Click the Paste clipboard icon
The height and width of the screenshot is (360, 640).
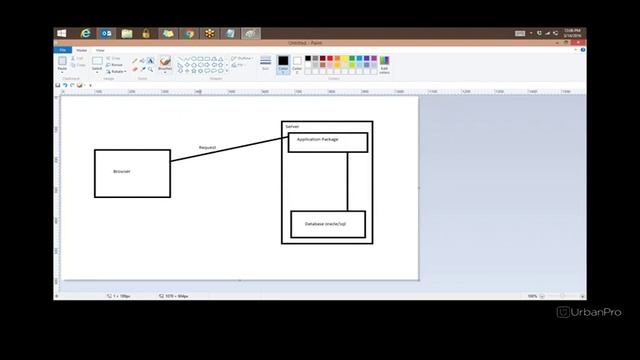point(62,61)
